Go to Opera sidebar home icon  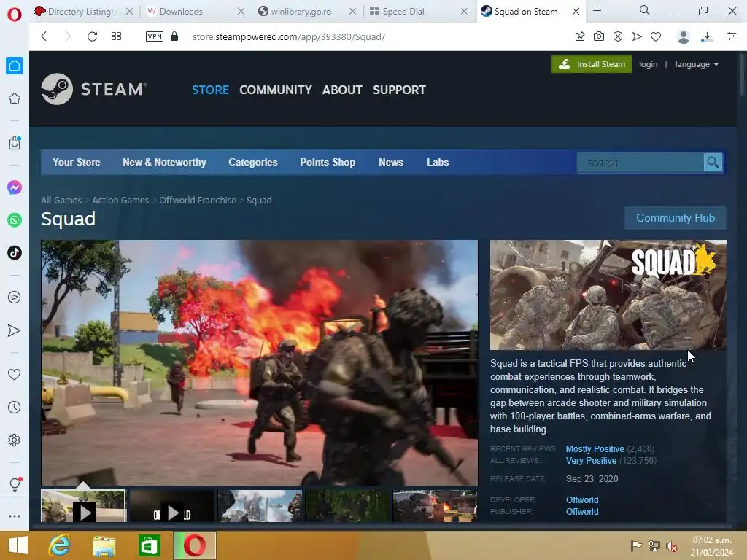point(15,66)
